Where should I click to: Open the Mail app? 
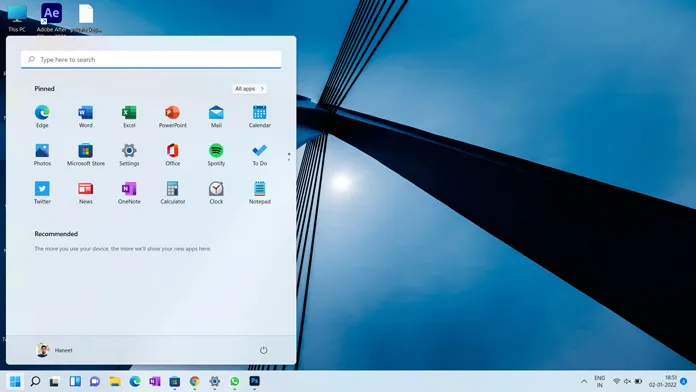(x=216, y=117)
